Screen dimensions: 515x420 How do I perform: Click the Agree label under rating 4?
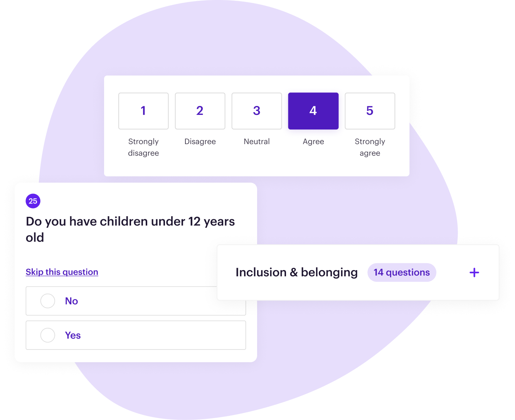(x=313, y=141)
